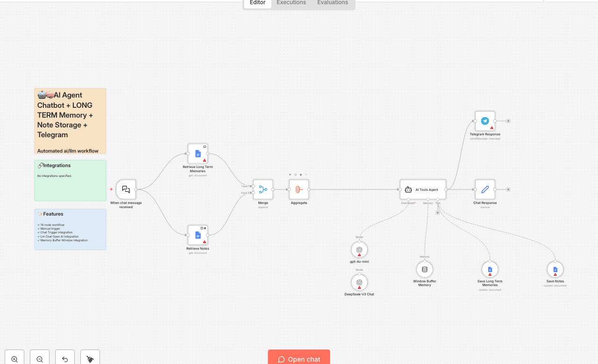
Task: Open the Merge node
Action: (x=263, y=189)
